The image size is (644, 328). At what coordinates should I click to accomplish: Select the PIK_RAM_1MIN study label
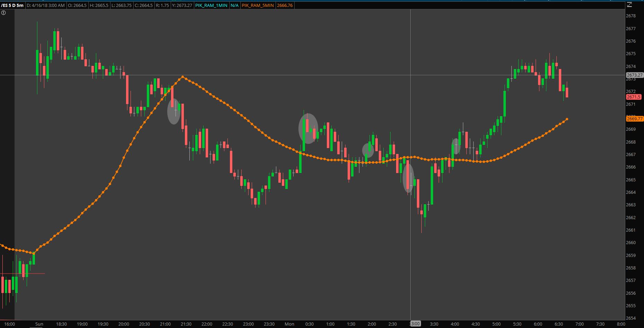(211, 6)
